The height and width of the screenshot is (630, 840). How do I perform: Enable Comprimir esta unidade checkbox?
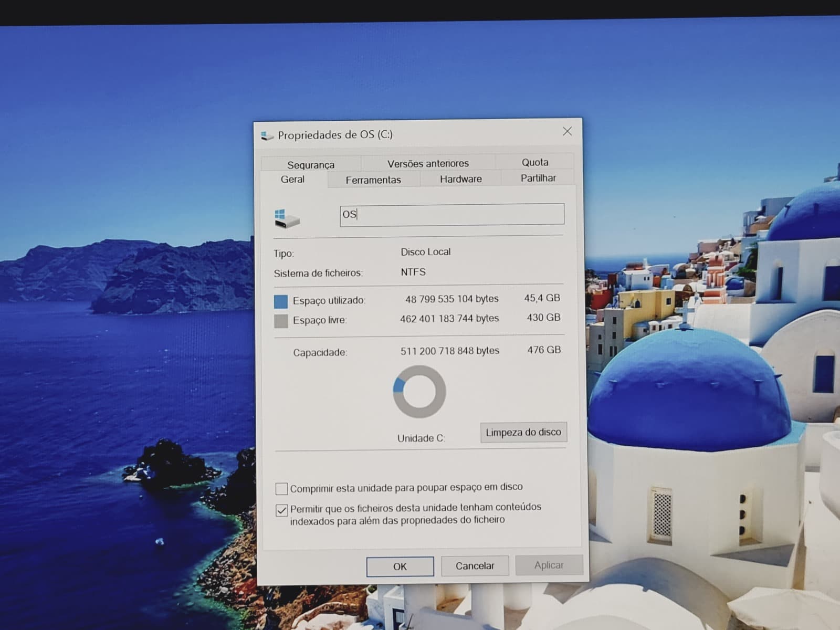click(281, 489)
